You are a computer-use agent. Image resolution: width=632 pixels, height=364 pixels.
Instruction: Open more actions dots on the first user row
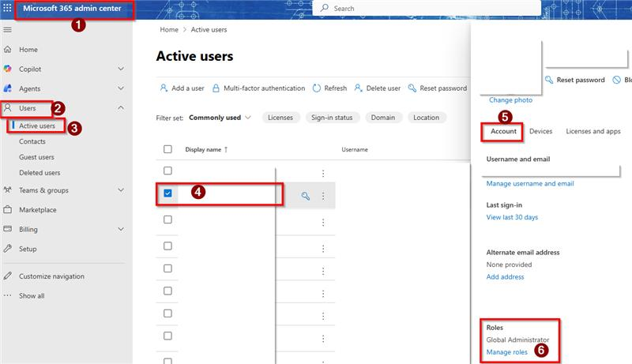click(x=323, y=174)
